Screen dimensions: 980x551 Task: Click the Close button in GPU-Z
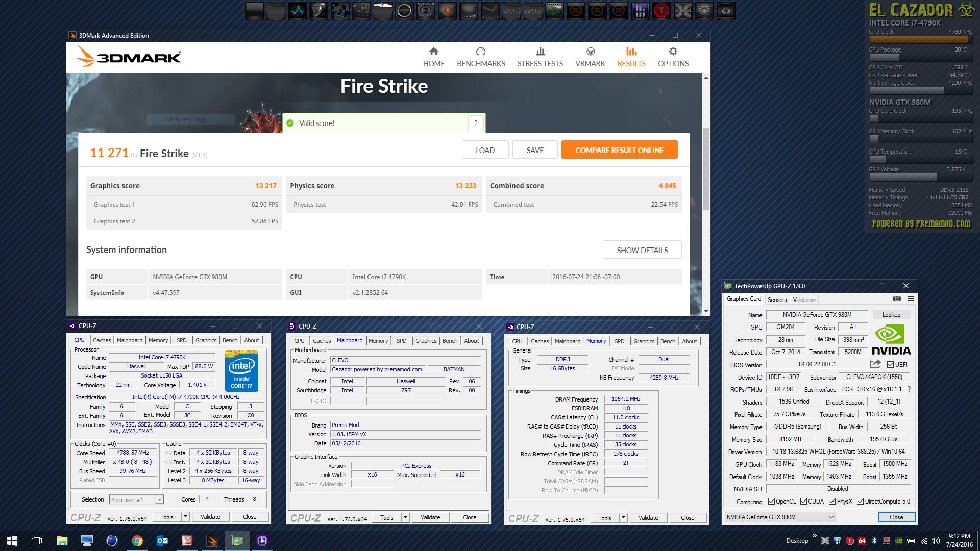click(896, 517)
